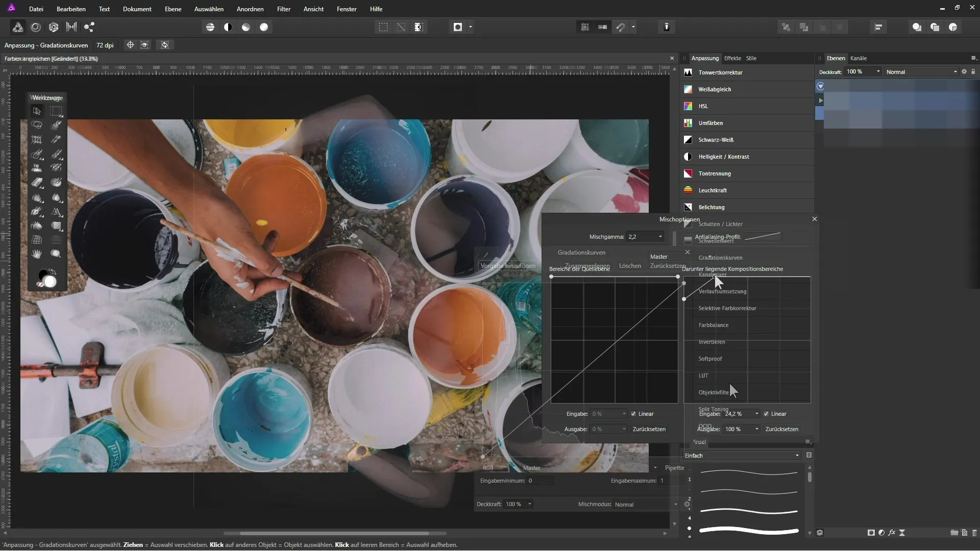
Task: Select the Freehand Selection lasso tool
Action: point(37,125)
